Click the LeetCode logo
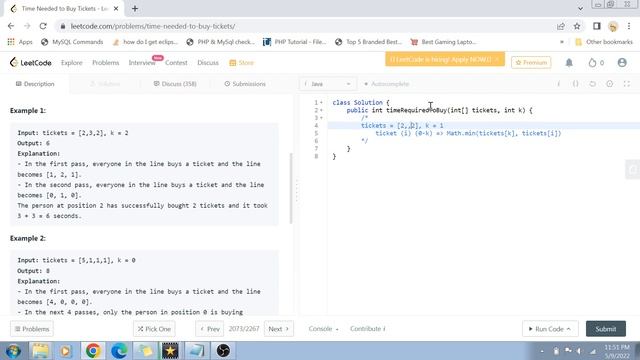The height and width of the screenshot is (360, 640). [31, 62]
